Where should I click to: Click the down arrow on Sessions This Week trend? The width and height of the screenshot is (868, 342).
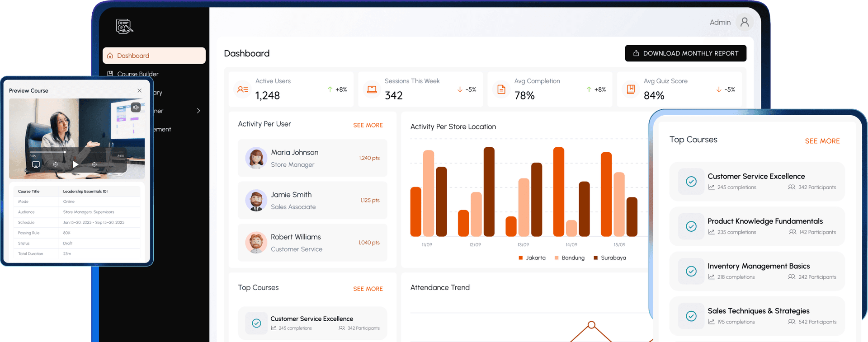pyautogui.click(x=460, y=89)
